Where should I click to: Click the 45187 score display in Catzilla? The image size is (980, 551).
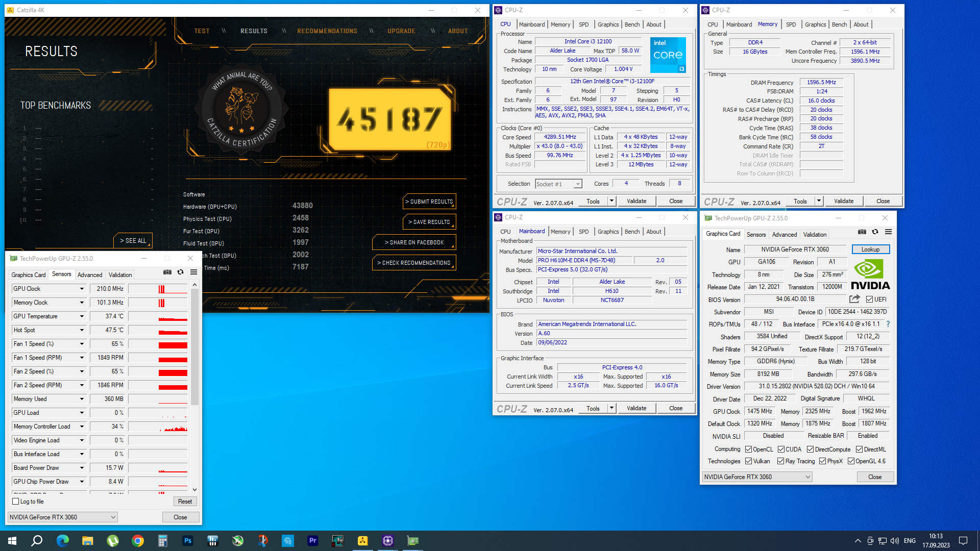389,119
